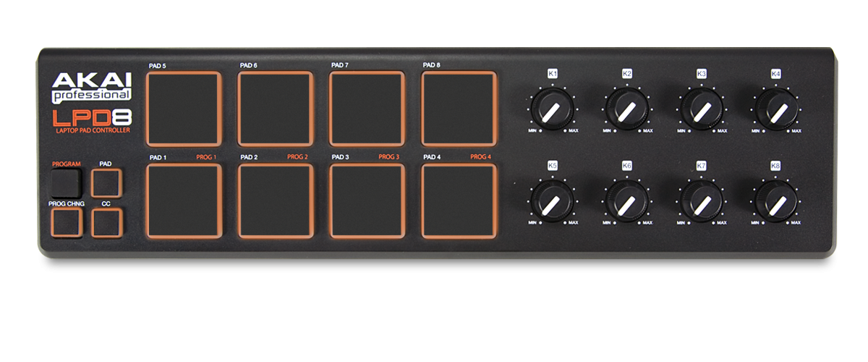The height and width of the screenshot is (362, 868).
Task: Strike the PAD 7 drum pad
Action: 366,109
